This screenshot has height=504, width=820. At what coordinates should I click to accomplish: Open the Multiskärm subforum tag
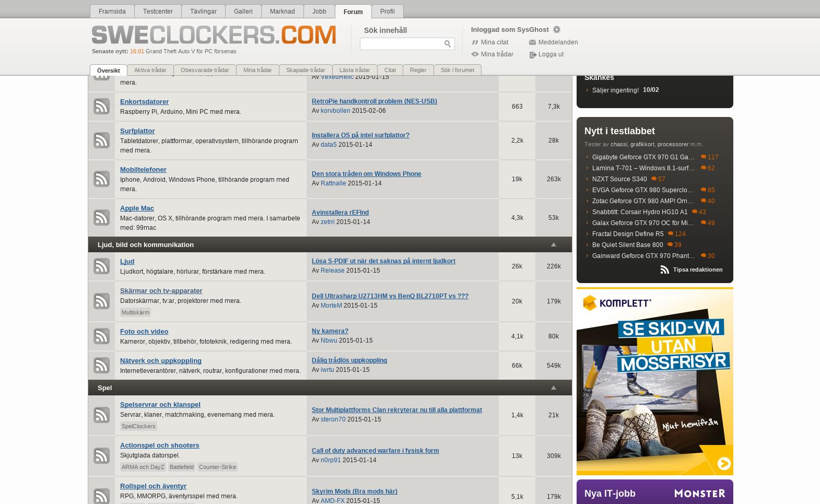[135, 312]
